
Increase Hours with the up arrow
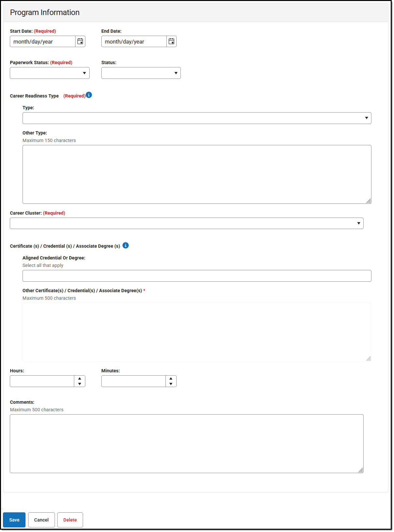79,379
